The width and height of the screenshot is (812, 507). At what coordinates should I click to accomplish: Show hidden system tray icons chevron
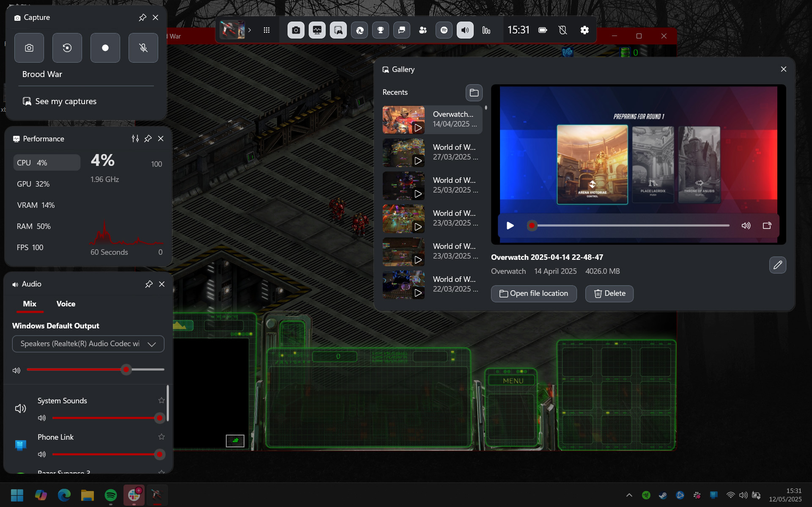point(629,495)
